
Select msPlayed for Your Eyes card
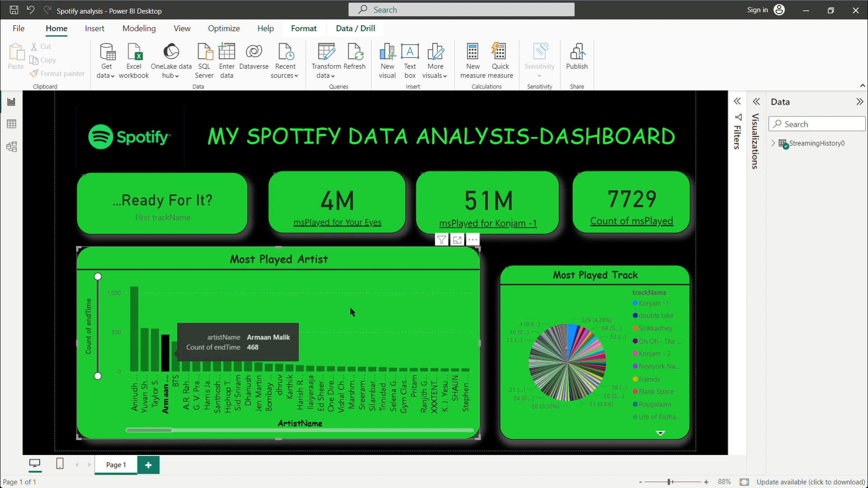[337, 202]
